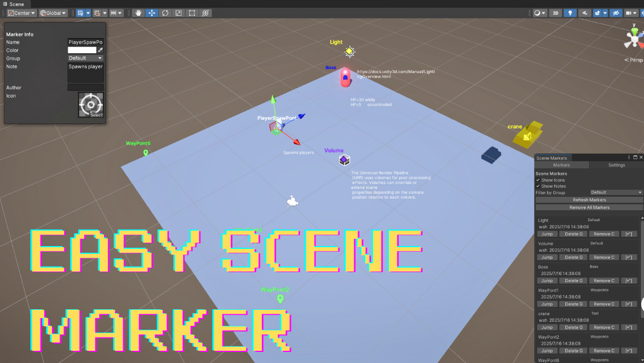Image resolution: width=644 pixels, height=363 pixels.
Task: Click the Name field PlayerSpawPo
Action: (x=85, y=42)
